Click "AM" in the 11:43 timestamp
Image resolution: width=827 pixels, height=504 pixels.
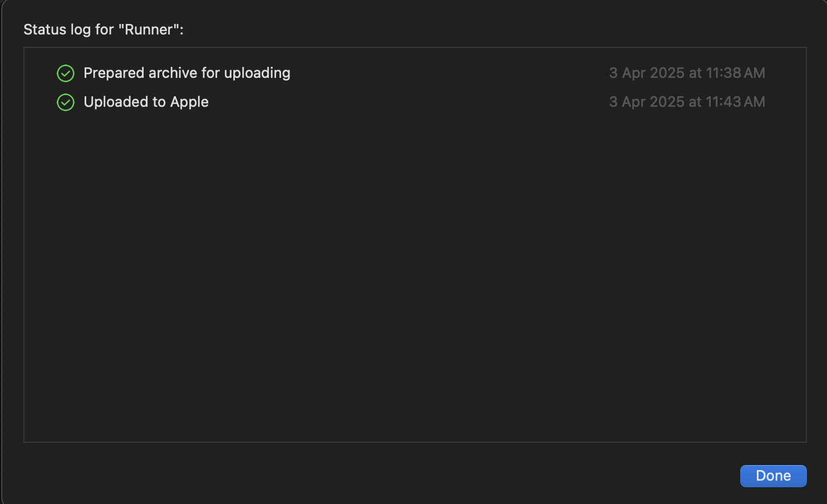754,102
